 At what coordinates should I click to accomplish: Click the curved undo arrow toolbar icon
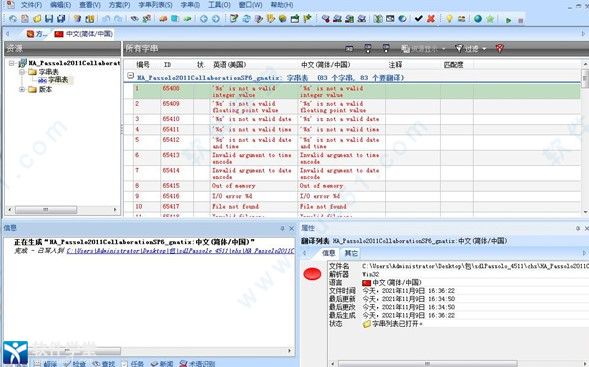(x=106, y=18)
